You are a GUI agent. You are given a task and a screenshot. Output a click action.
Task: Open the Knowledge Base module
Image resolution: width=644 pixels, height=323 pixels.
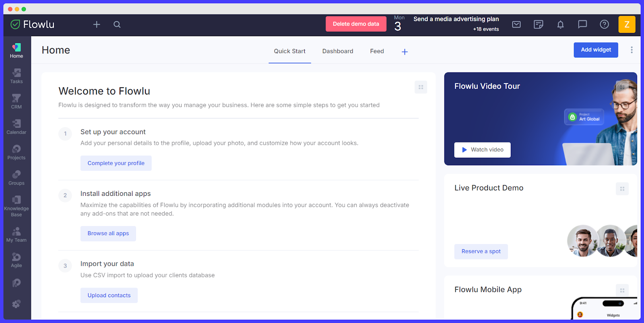(x=17, y=206)
